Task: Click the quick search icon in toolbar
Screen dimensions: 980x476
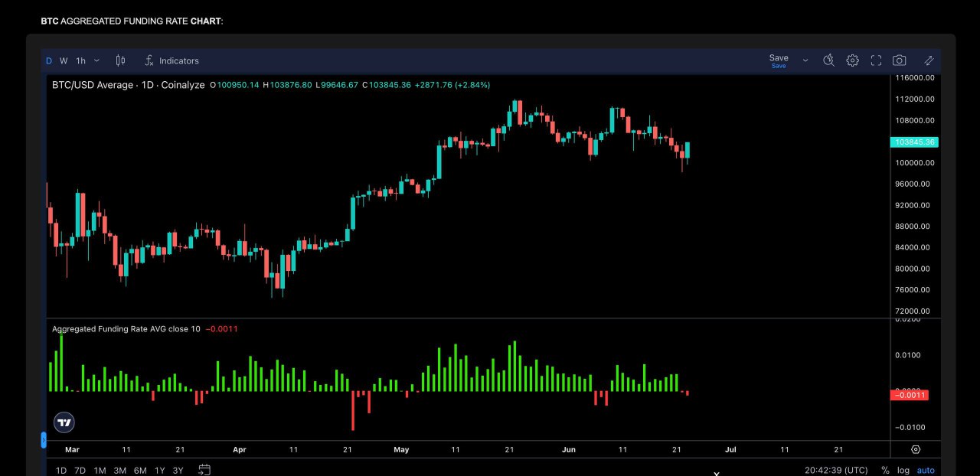Action: 828,60
